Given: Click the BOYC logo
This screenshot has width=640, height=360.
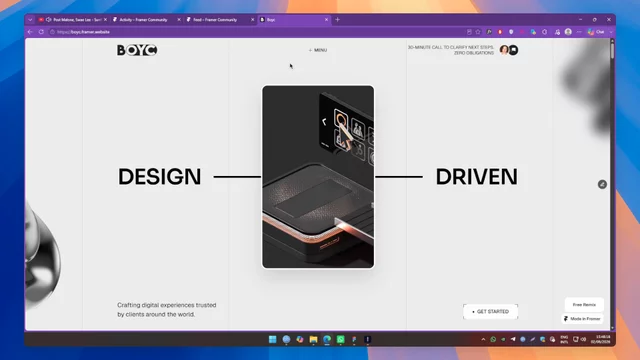Looking at the screenshot, I should coord(137,50).
